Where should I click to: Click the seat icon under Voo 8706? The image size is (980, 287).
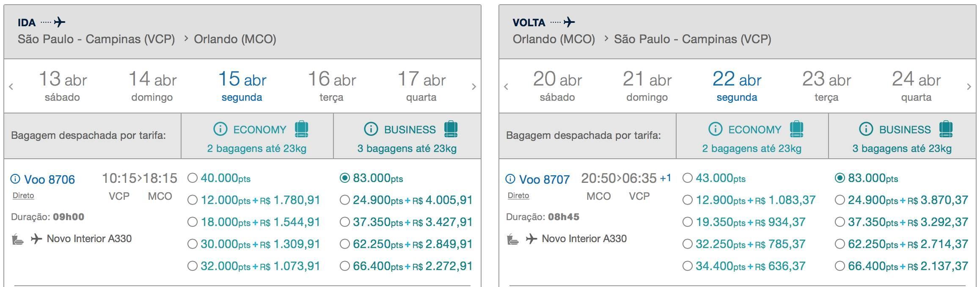point(17,240)
